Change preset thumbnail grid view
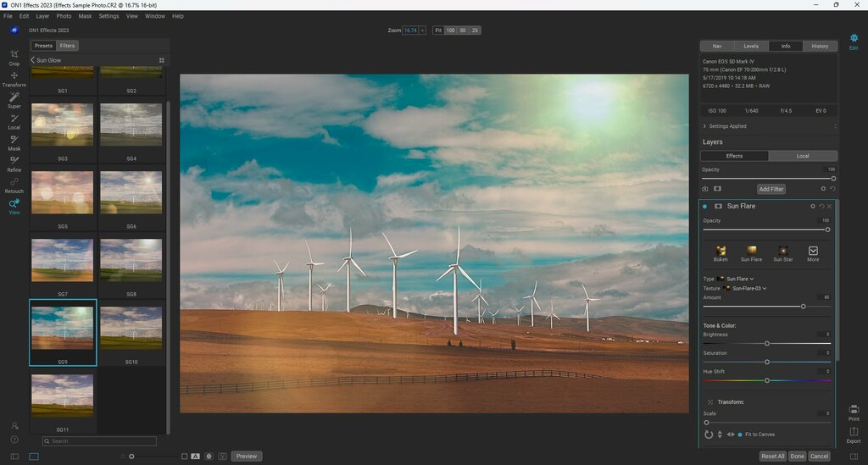This screenshot has height=465, width=868. 162,60
